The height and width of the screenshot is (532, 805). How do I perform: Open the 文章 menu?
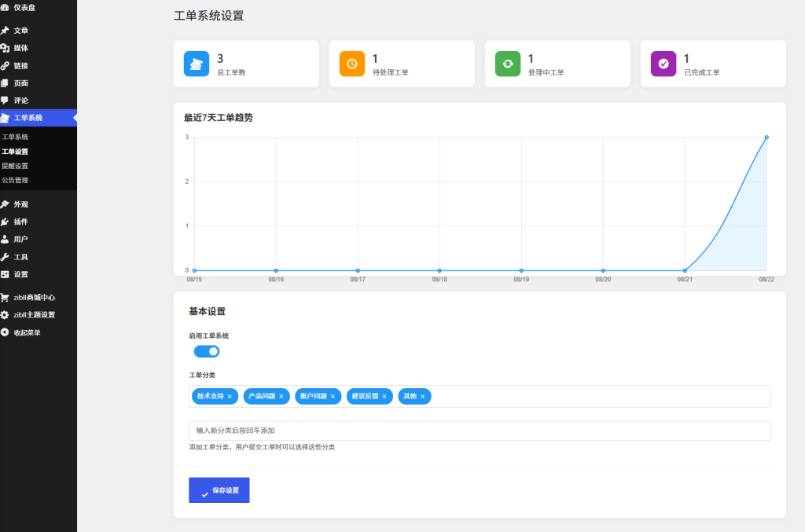[20, 31]
